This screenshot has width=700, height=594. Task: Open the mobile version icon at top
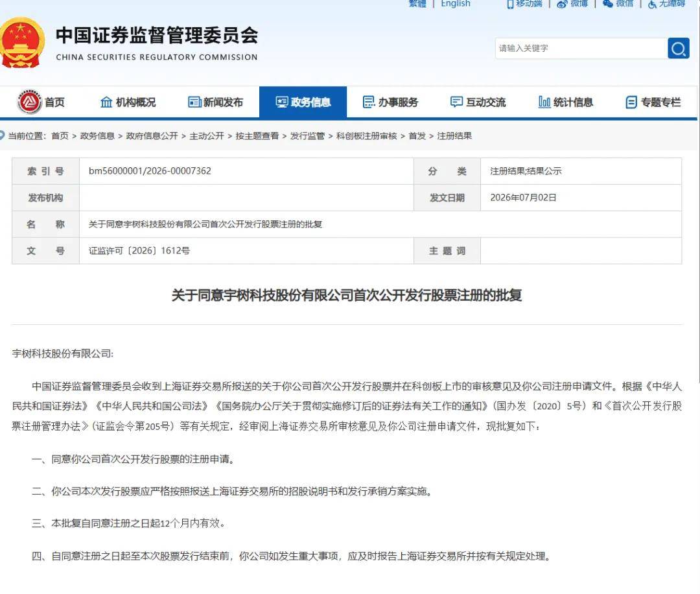[x=510, y=4]
